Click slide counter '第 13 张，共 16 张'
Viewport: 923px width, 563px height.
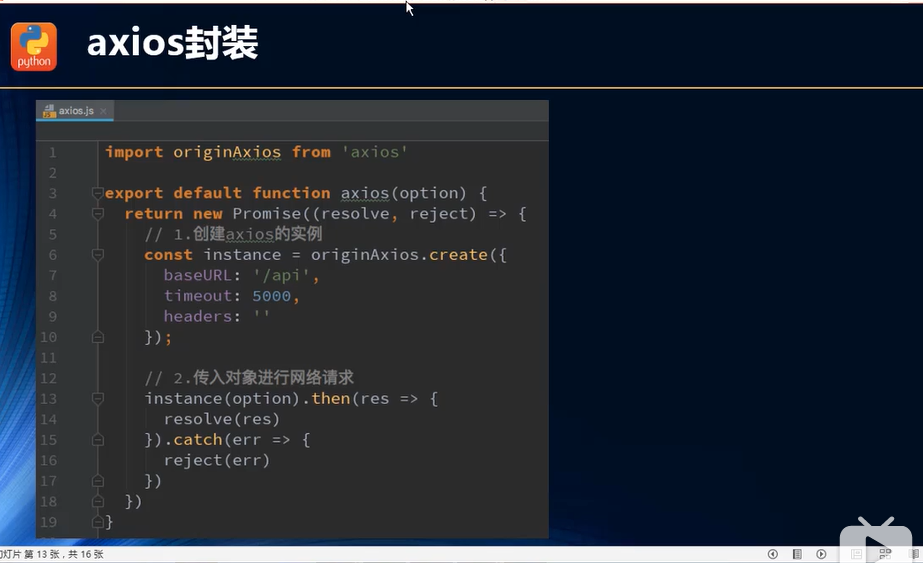[x=64, y=554]
